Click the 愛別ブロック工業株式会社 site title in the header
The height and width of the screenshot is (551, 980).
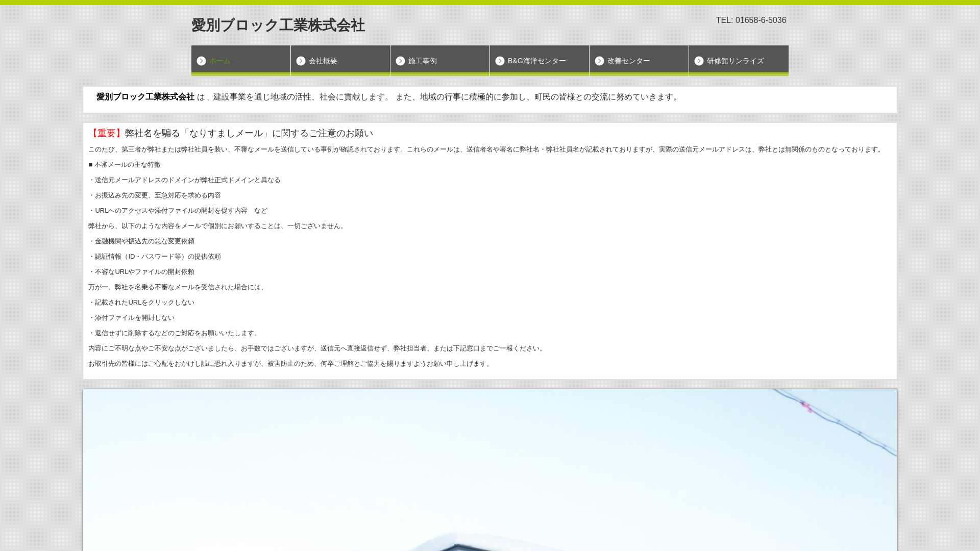coord(278,25)
